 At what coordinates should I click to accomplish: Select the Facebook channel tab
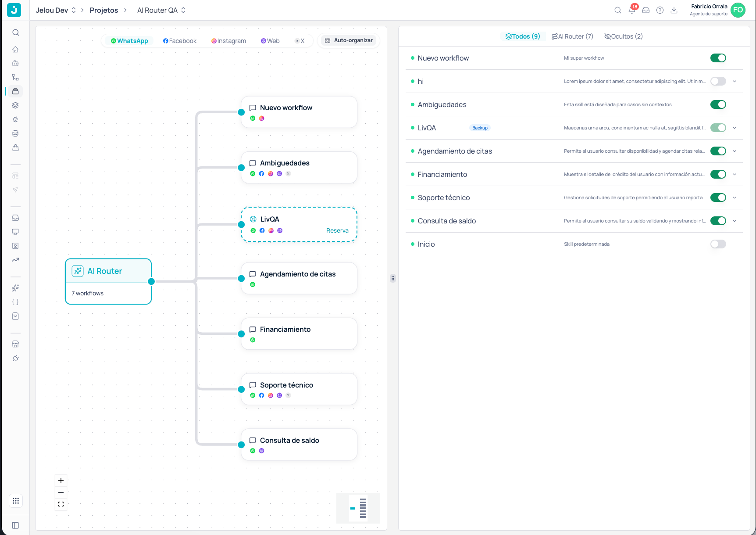(x=180, y=41)
